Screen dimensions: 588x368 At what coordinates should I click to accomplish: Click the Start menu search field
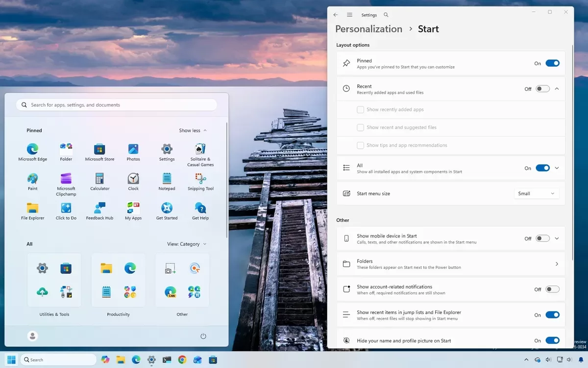tap(117, 105)
